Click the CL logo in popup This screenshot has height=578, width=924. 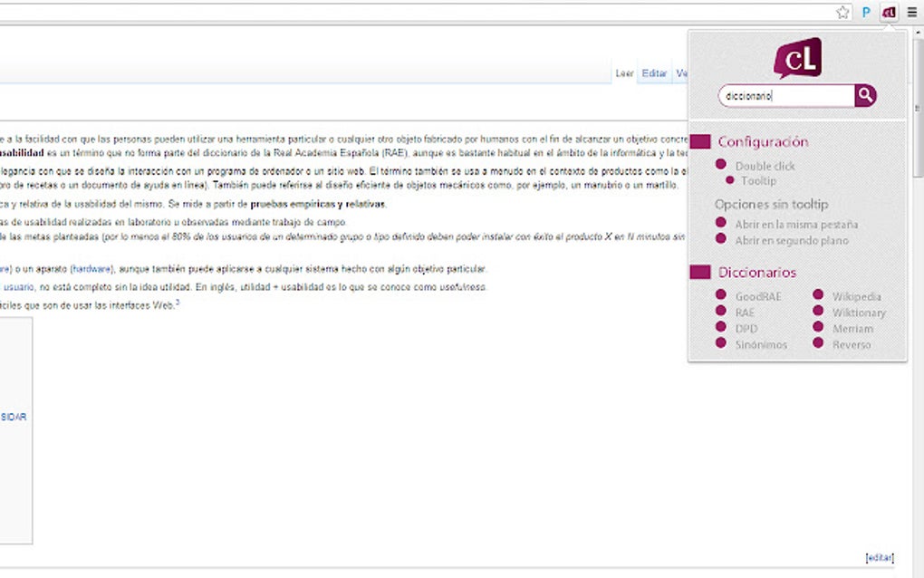click(x=798, y=58)
